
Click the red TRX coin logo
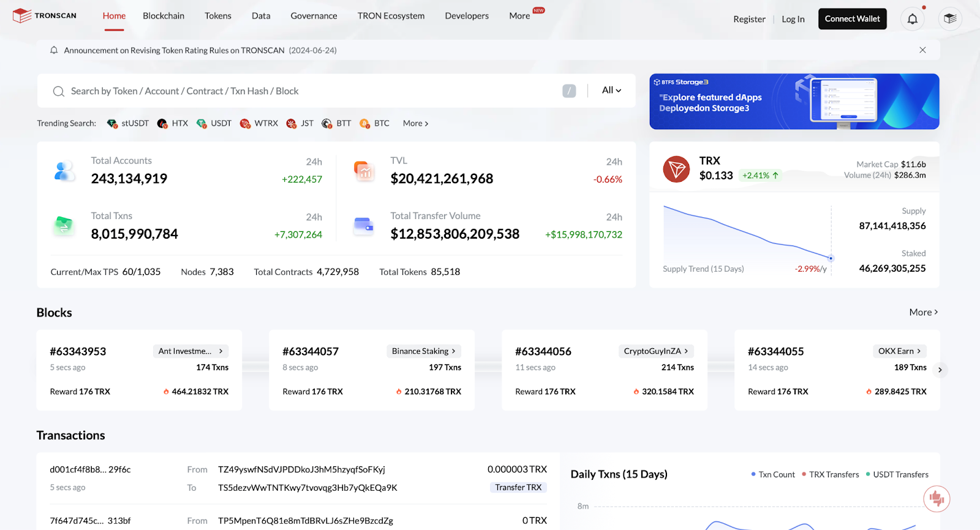coord(676,169)
